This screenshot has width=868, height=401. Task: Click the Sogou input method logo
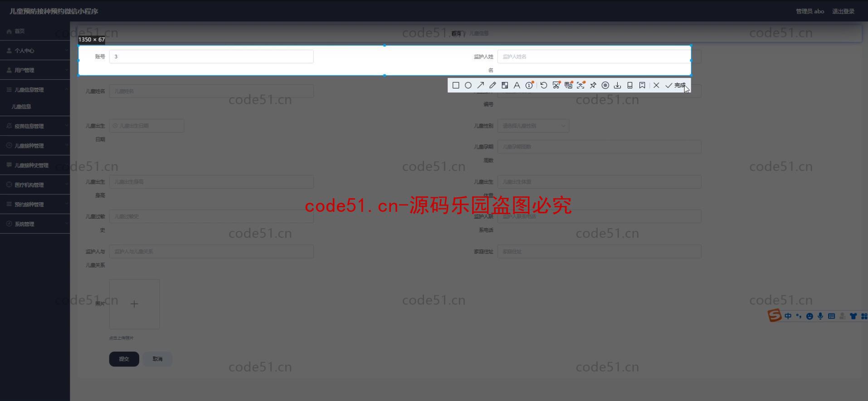click(774, 315)
